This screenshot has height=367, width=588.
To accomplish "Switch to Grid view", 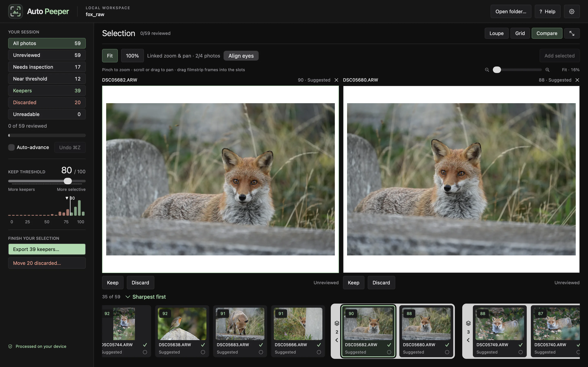I will coord(520,33).
